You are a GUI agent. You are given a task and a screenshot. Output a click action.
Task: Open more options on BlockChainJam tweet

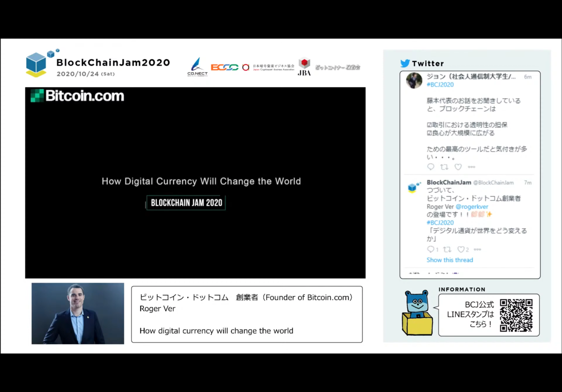coord(477,250)
